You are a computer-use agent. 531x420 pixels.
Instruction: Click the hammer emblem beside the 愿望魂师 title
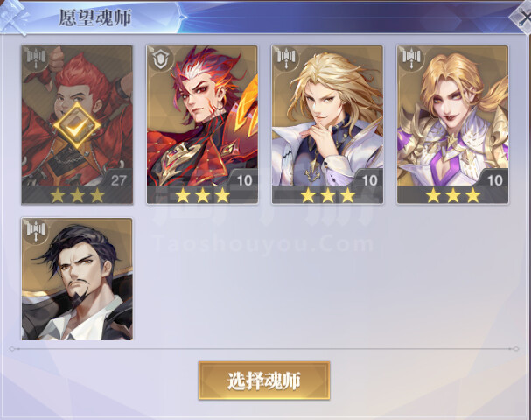point(13,17)
